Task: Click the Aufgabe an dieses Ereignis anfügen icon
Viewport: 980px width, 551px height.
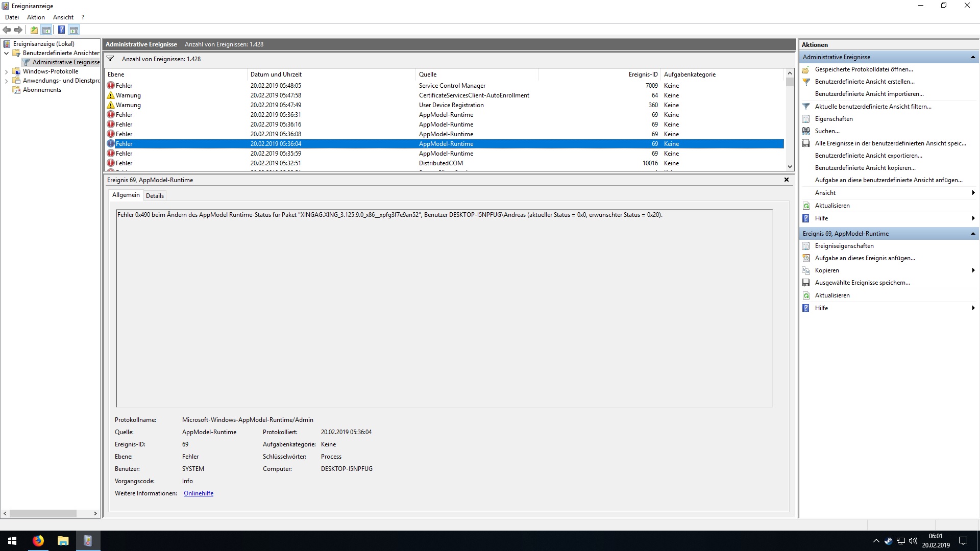Action: coord(806,258)
